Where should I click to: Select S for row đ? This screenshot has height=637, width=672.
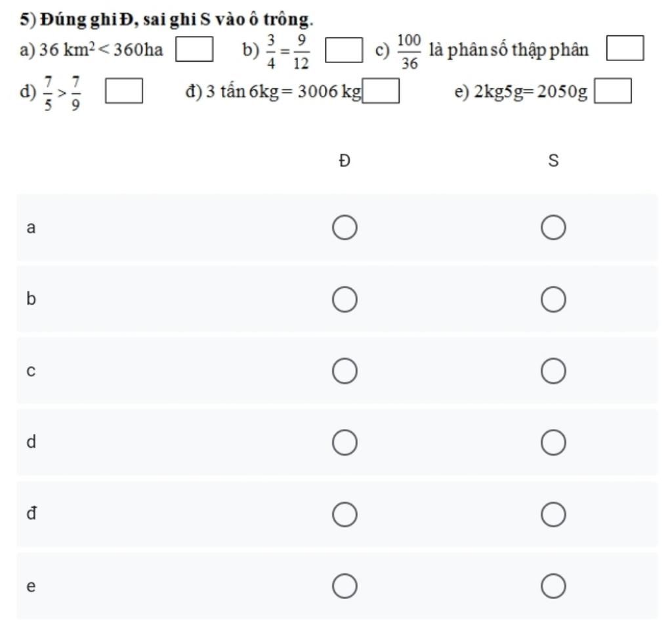553,514
